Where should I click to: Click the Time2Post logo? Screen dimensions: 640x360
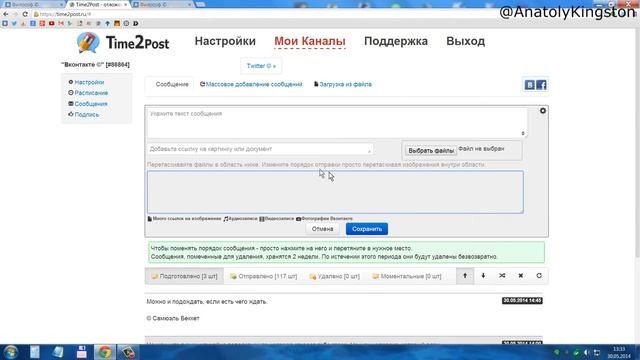pos(123,42)
